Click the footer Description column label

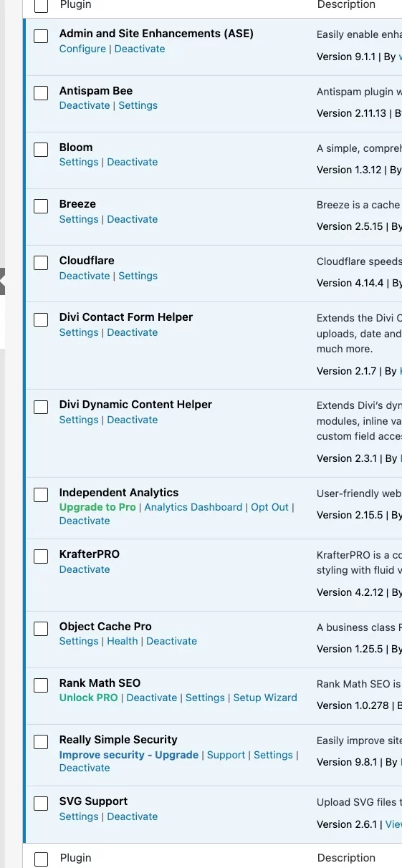[346, 858]
